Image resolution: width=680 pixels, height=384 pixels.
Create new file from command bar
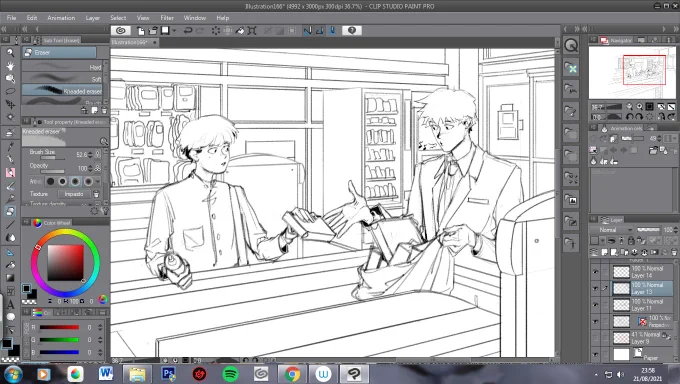(141, 30)
